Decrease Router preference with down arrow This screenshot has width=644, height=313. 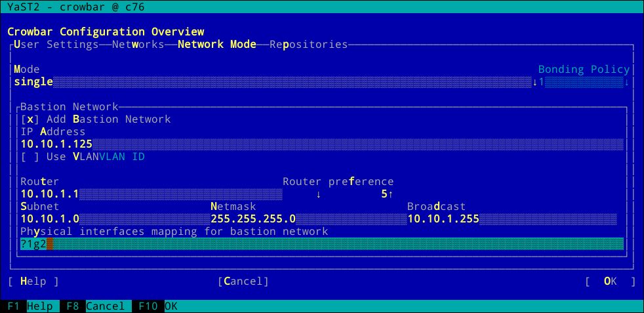point(319,194)
